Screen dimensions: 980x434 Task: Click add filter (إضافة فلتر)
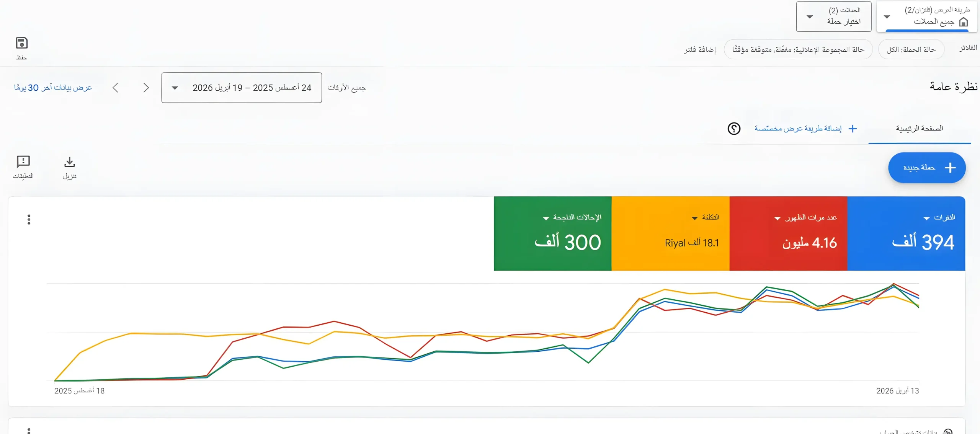click(700, 50)
